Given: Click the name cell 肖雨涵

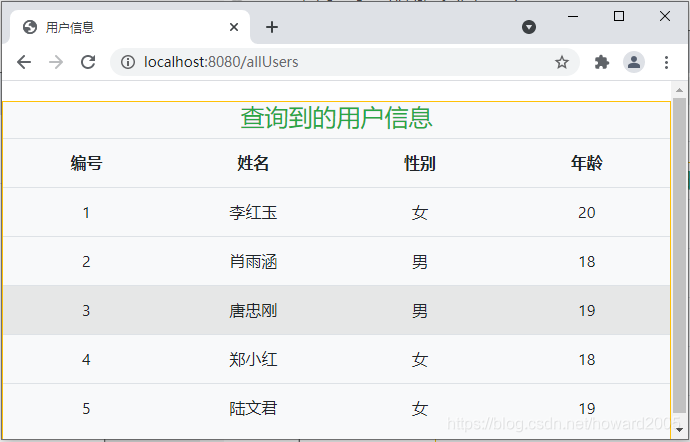Looking at the screenshot, I should click(x=253, y=262).
